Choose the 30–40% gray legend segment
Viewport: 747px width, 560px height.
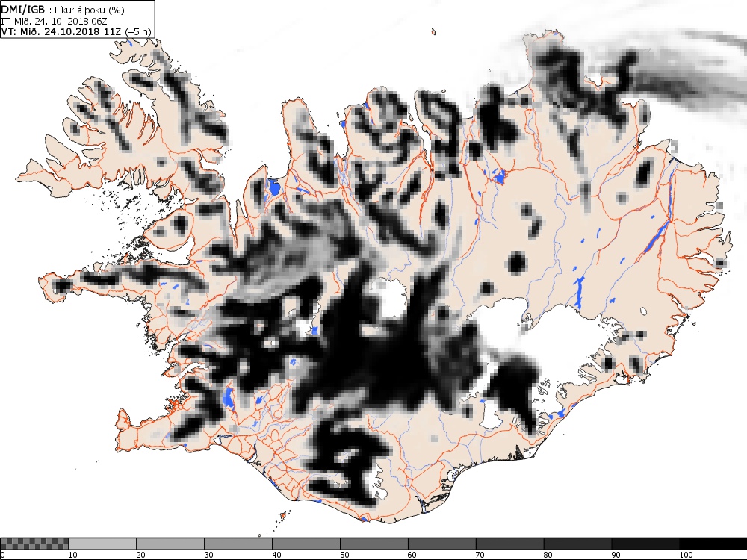pos(238,544)
